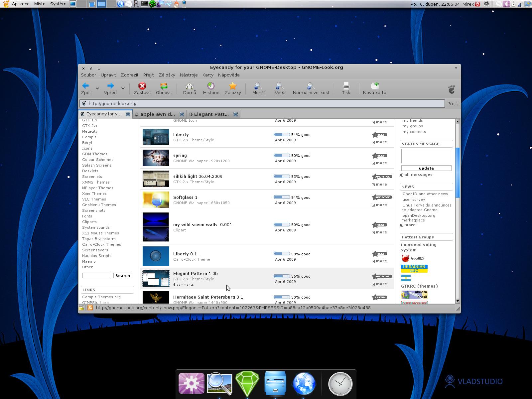Open the green flower ICQ launcher
This screenshot has width=532, height=399.
tap(152, 4)
